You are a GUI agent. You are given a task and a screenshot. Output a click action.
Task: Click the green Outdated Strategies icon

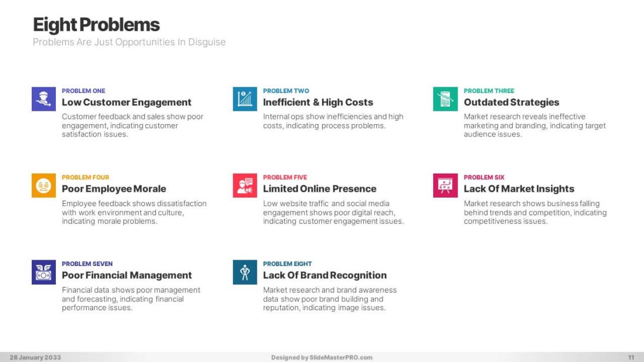click(445, 99)
